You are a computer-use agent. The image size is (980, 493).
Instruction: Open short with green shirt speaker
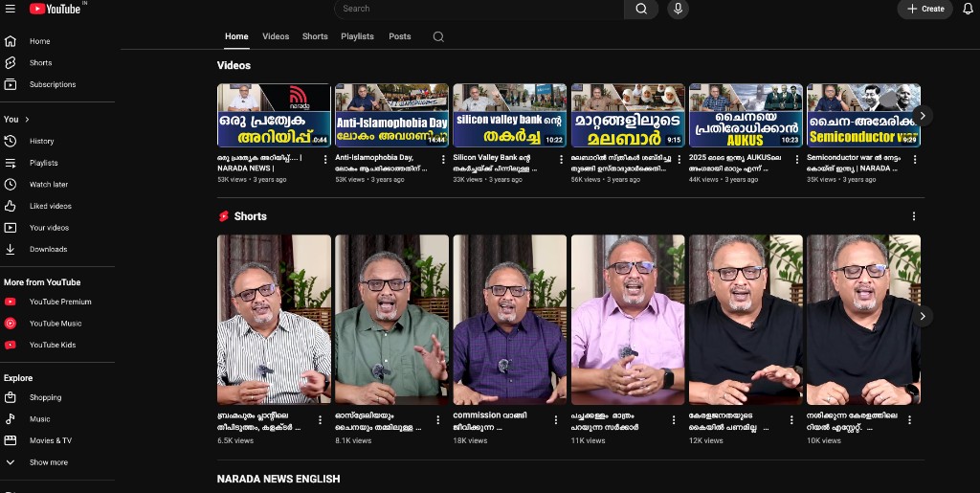(391, 320)
